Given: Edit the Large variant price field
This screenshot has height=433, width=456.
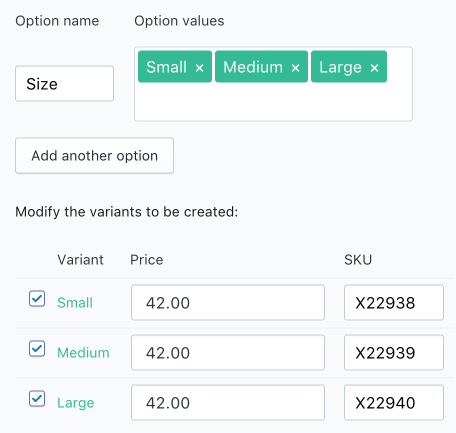Looking at the screenshot, I should click(228, 403).
